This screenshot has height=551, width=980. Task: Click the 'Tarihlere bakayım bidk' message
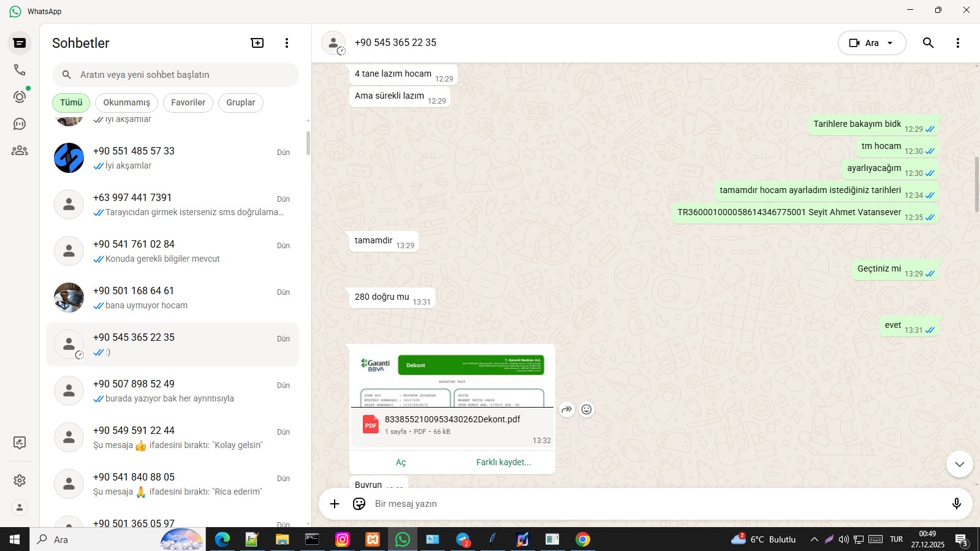(873, 125)
